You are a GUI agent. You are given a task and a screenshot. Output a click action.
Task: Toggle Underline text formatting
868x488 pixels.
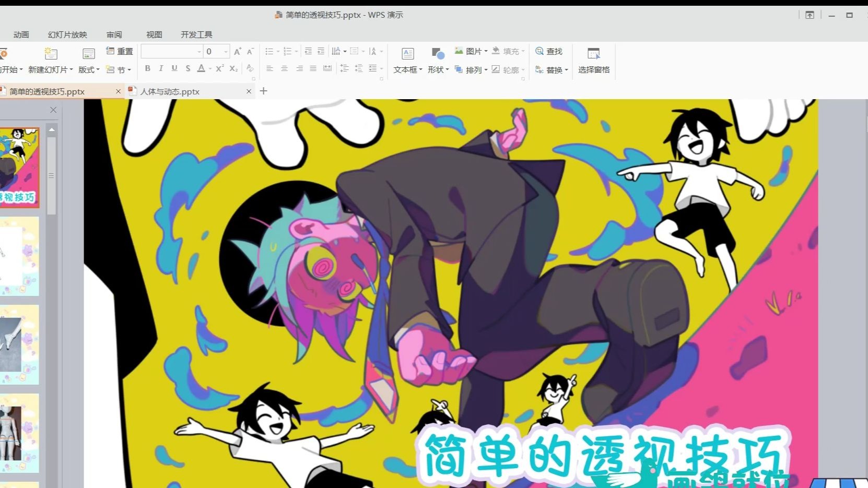[174, 68]
